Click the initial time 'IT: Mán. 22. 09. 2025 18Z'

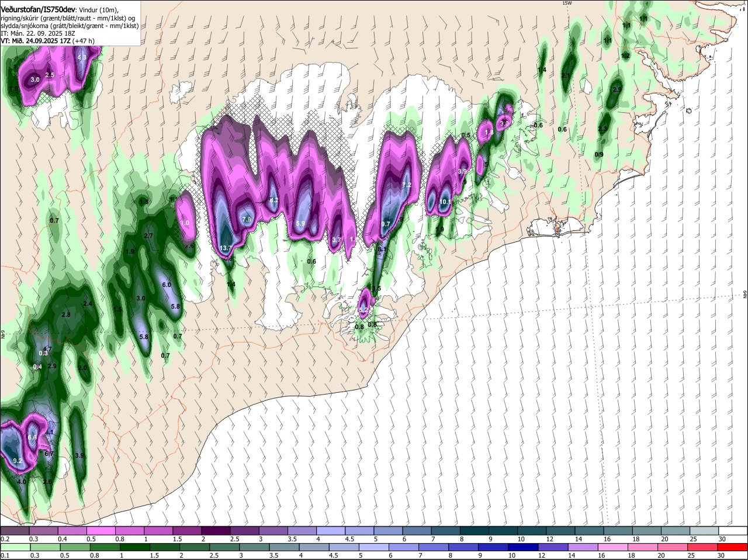pos(37,33)
